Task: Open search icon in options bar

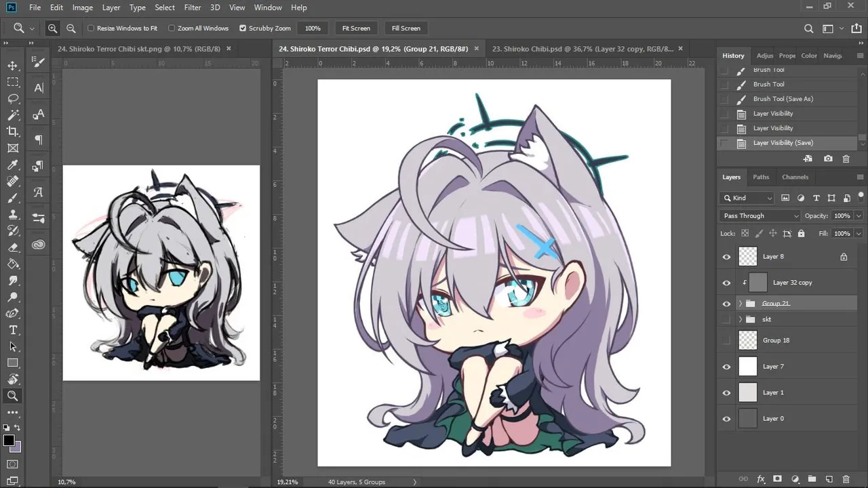Action: click(808, 28)
